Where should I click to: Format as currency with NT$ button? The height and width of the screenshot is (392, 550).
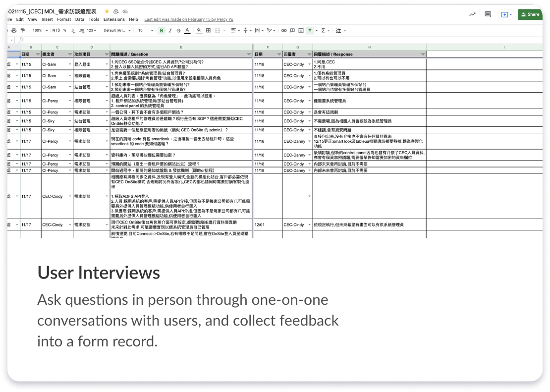[x=56, y=31]
